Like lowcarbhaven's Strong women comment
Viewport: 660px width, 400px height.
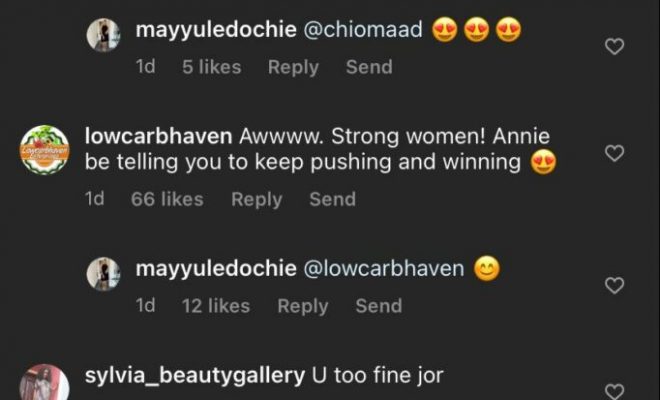[616, 153]
